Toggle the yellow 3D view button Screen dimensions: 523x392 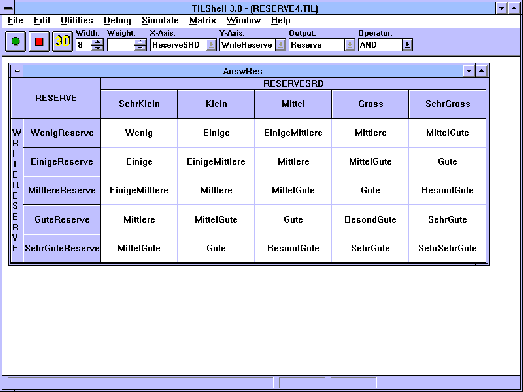62,41
